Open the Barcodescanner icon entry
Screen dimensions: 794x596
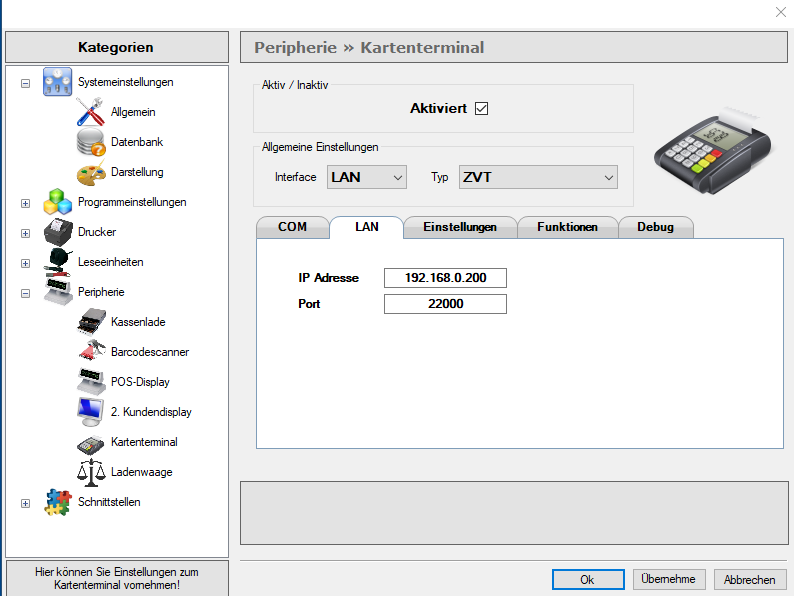pos(90,351)
